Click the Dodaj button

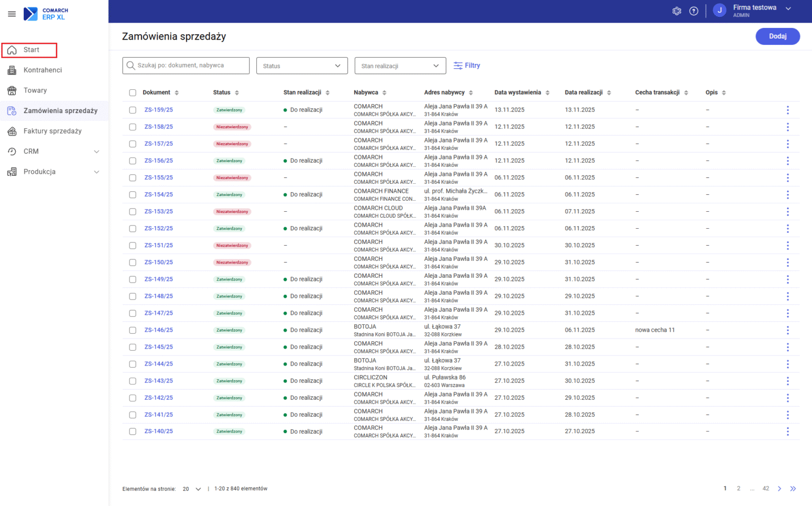pos(778,36)
